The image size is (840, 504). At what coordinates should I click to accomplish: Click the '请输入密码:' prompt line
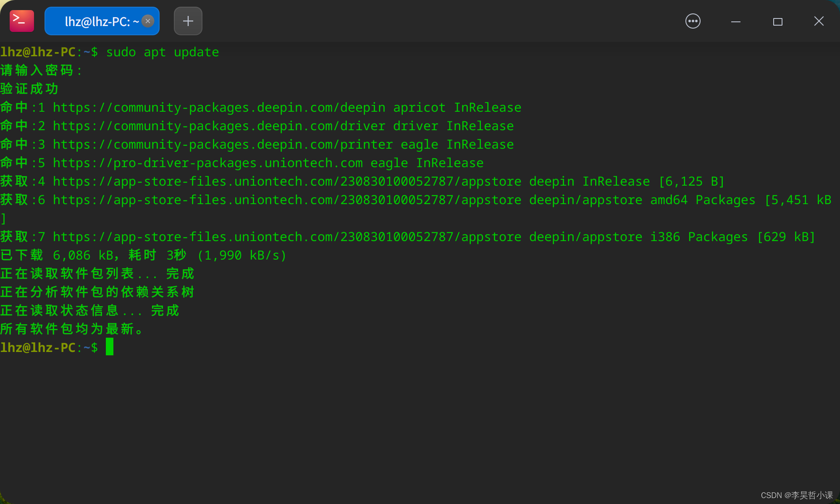41,71
